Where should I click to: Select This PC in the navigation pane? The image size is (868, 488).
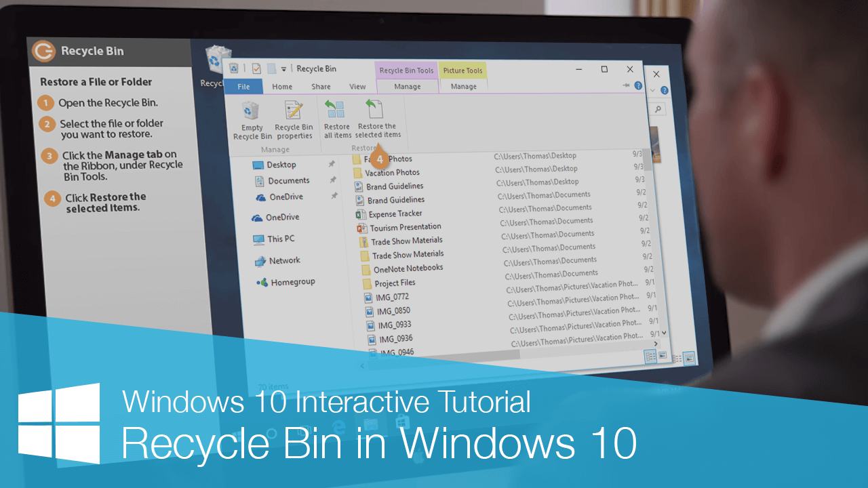click(x=281, y=239)
